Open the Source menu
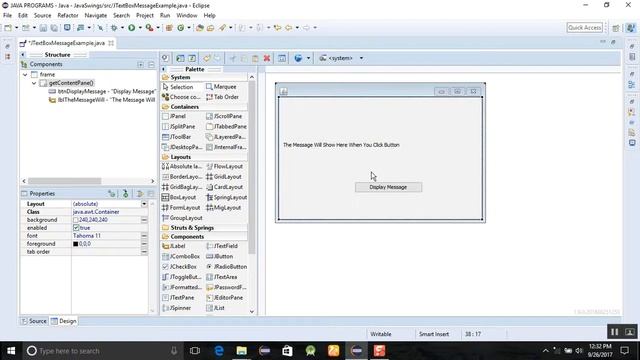Viewport: 640px width, 360px height. pos(42,16)
